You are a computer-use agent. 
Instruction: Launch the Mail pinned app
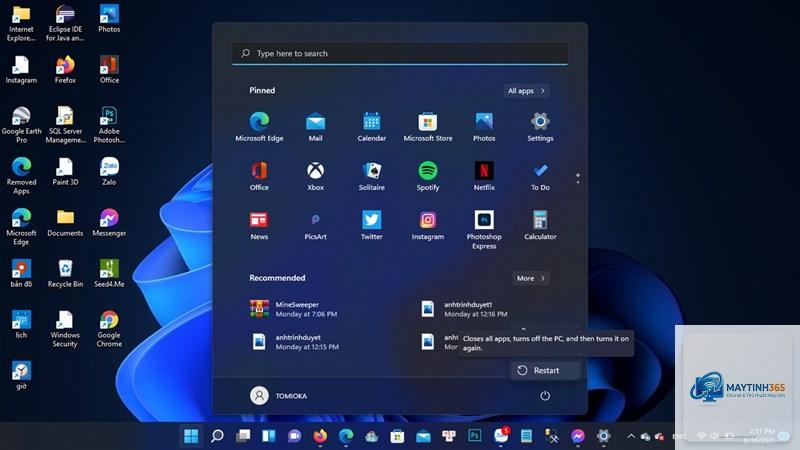click(x=315, y=127)
